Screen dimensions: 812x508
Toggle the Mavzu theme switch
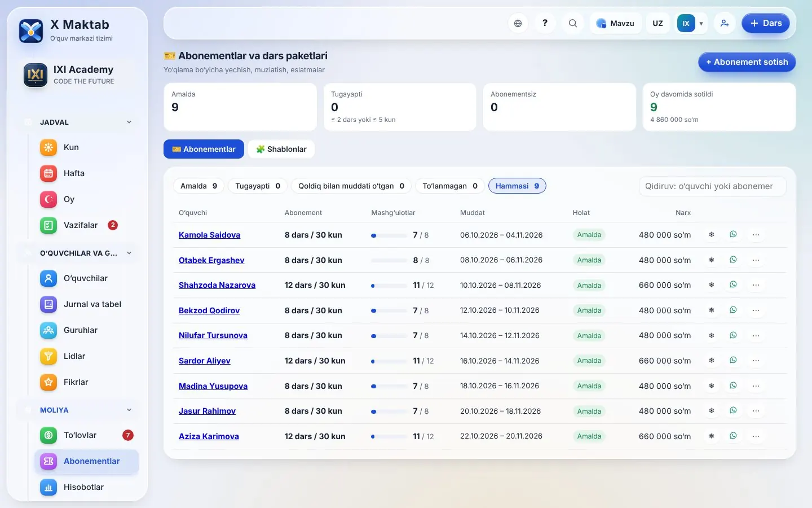(616, 23)
